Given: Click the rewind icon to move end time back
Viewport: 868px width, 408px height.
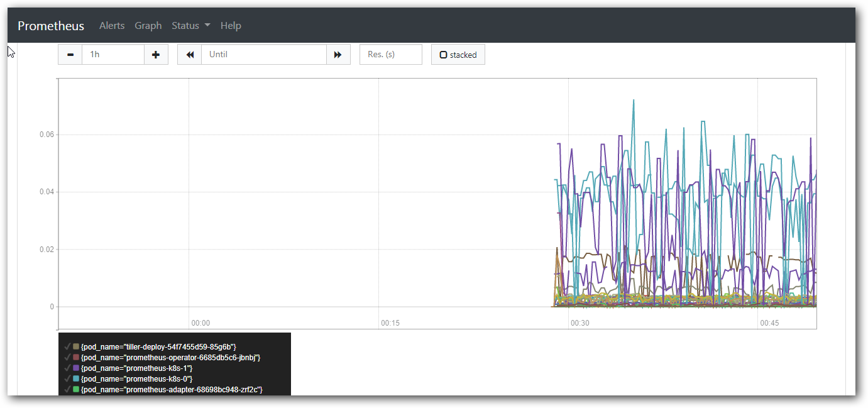Looking at the screenshot, I should point(190,55).
